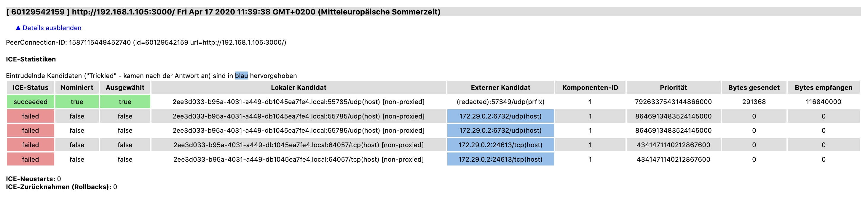The image size is (868, 198).
Task: Select the Komponenten-ID column header
Action: 590,87
